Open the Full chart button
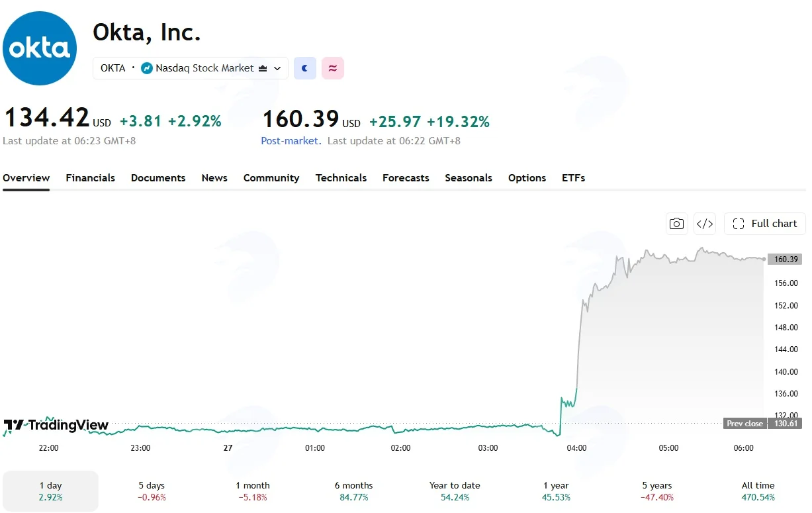The width and height of the screenshot is (812, 513). (765, 224)
